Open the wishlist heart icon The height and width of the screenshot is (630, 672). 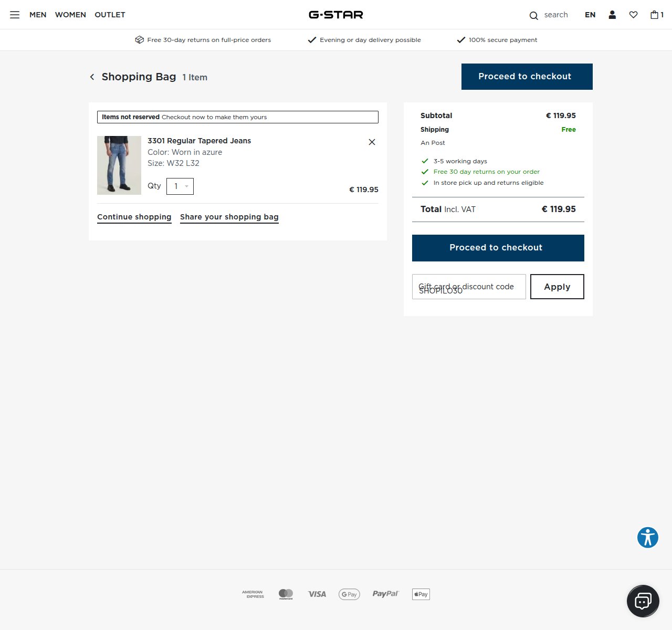pos(634,15)
